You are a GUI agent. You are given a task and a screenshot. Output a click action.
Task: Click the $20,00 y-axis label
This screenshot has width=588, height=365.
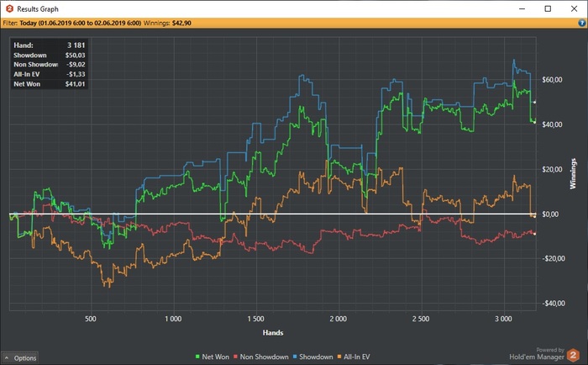point(552,169)
